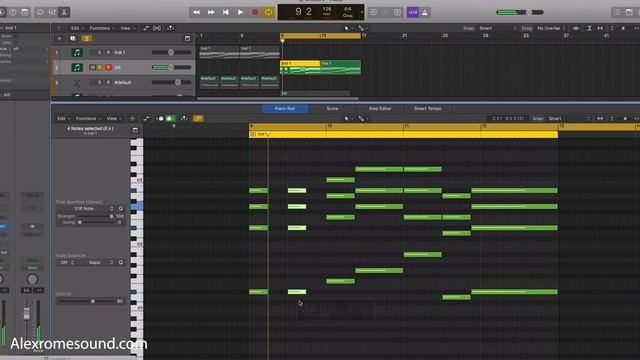Open the Note Pads button top right
640x360 pixels.
[x=629, y=12]
